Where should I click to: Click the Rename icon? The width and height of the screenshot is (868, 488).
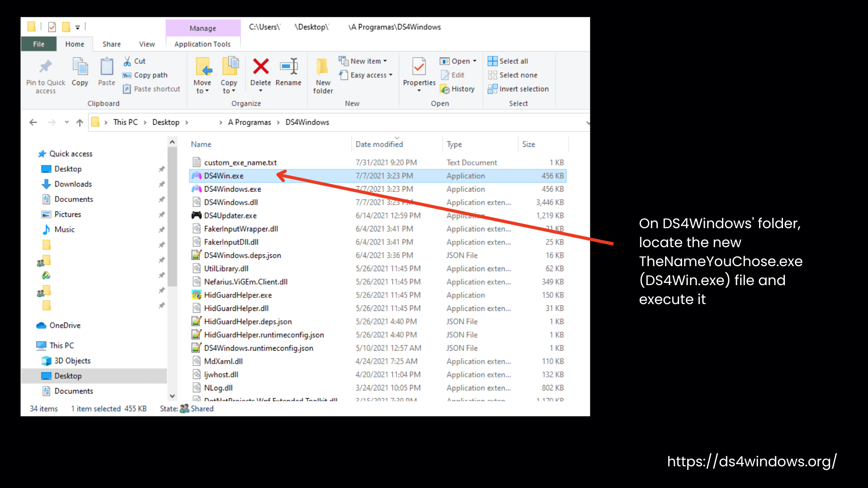coord(288,66)
